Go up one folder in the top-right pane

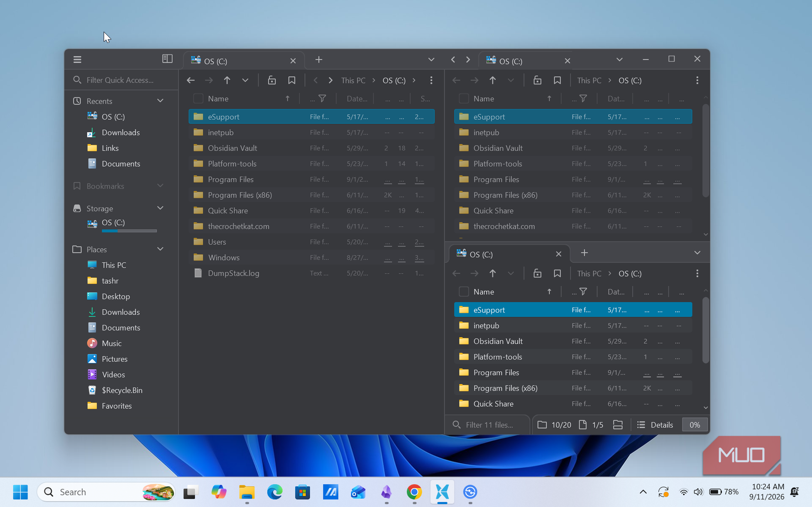click(493, 80)
